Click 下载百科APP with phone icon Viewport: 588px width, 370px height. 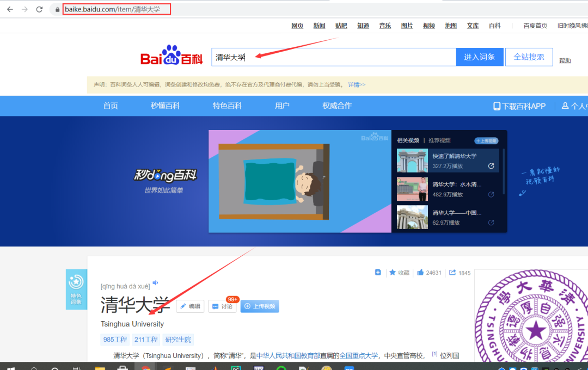click(x=519, y=106)
